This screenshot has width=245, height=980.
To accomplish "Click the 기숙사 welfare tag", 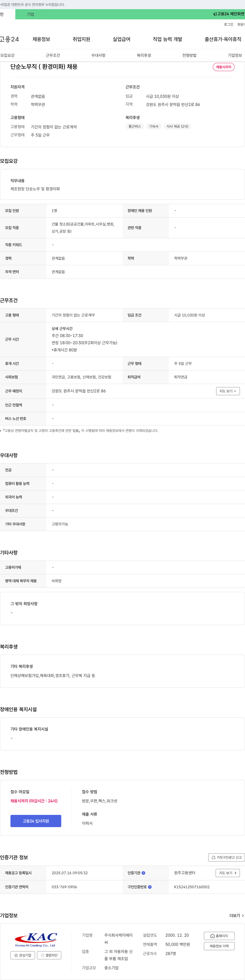I will [154, 126].
